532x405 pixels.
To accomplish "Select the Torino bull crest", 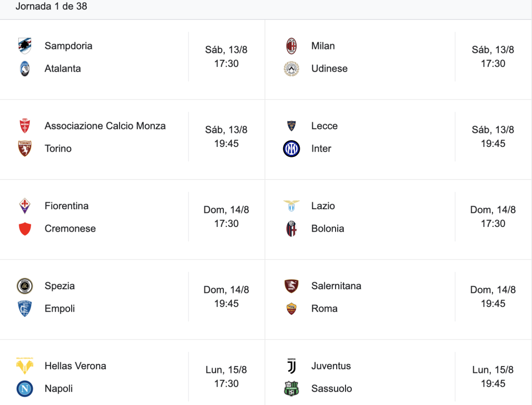I will [x=25, y=148].
